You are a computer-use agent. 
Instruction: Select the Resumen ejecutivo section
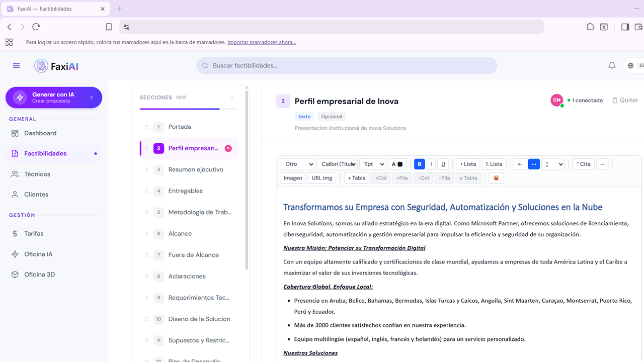[189, 169]
